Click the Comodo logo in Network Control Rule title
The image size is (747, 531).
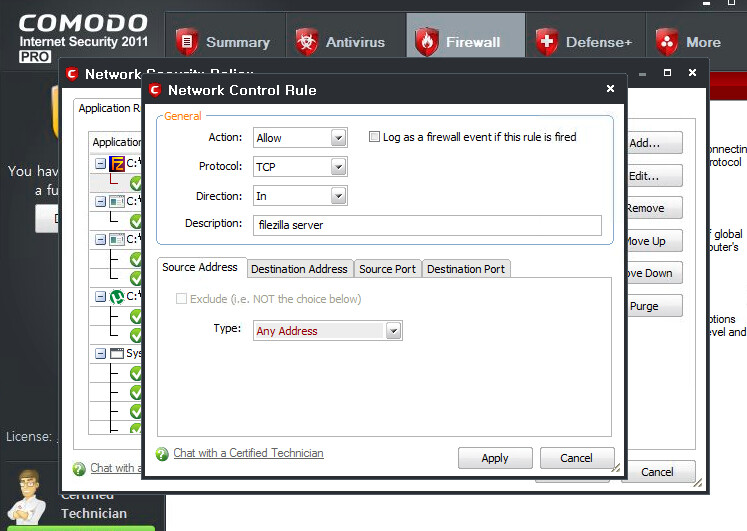coord(155,90)
